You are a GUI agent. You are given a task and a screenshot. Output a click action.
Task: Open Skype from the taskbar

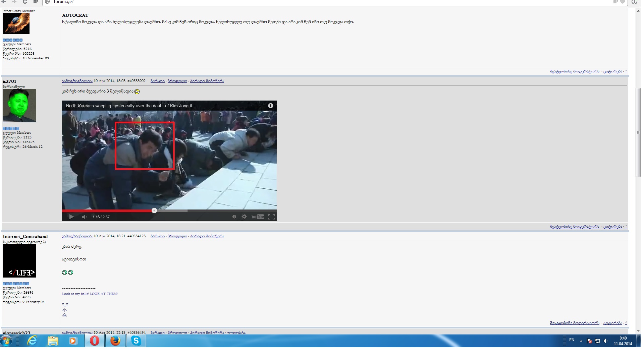[x=136, y=341]
